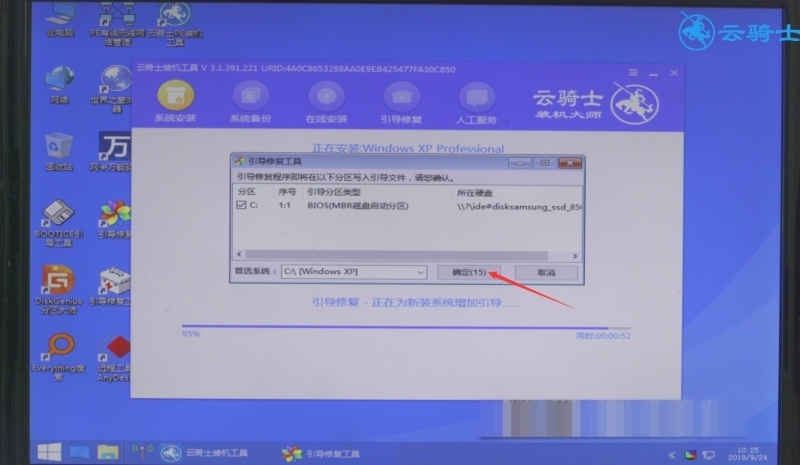Open AnyDesk remote tool shortcut
Viewport: 800px width, 465px height.
pyautogui.click(x=114, y=358)
